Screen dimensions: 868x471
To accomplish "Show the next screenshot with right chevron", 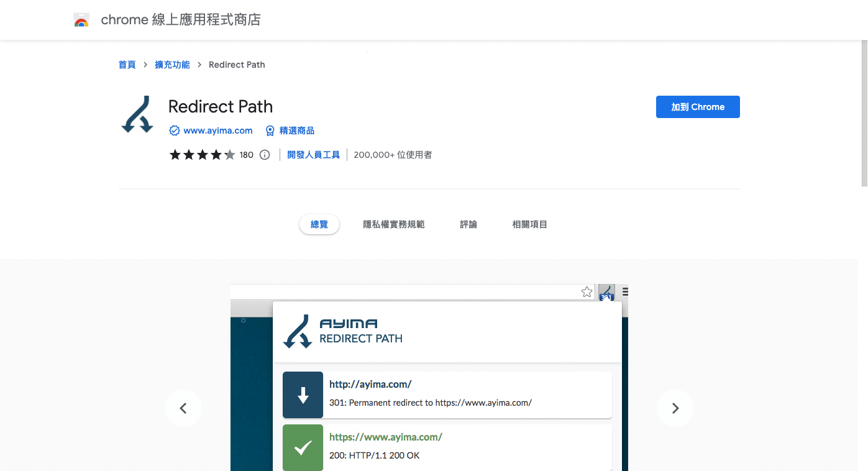I will [675, 408].
